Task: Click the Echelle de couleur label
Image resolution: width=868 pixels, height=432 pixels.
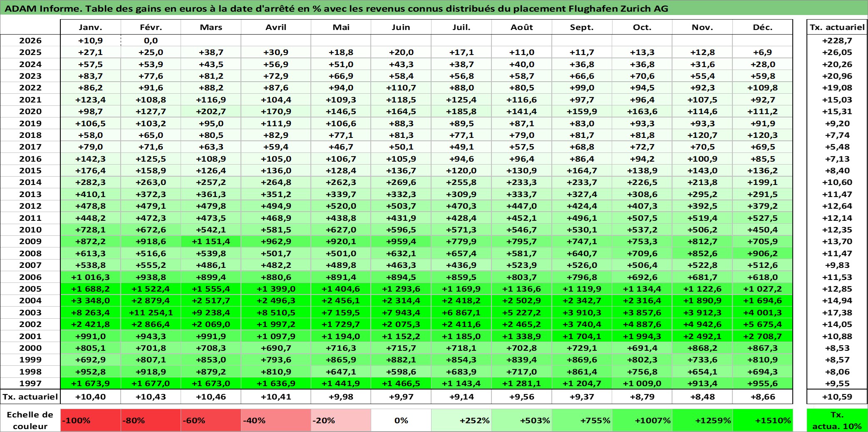Action: click(x=30, y=420)
